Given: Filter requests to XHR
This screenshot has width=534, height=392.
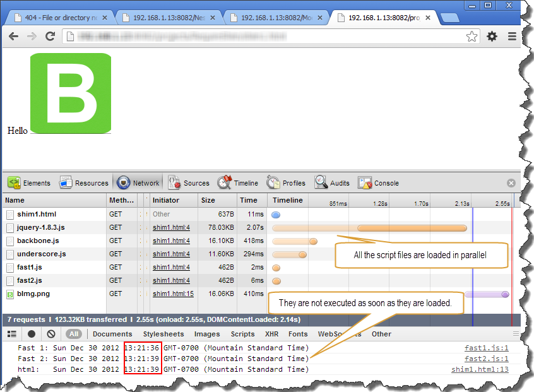Looking at the screenshot, I should 272,334.
